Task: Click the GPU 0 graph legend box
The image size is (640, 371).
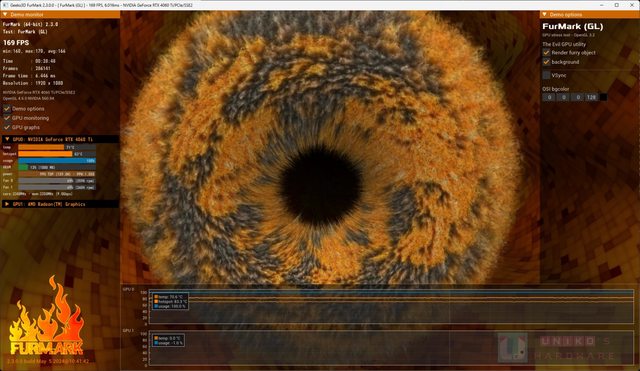Action: (170, 301)
